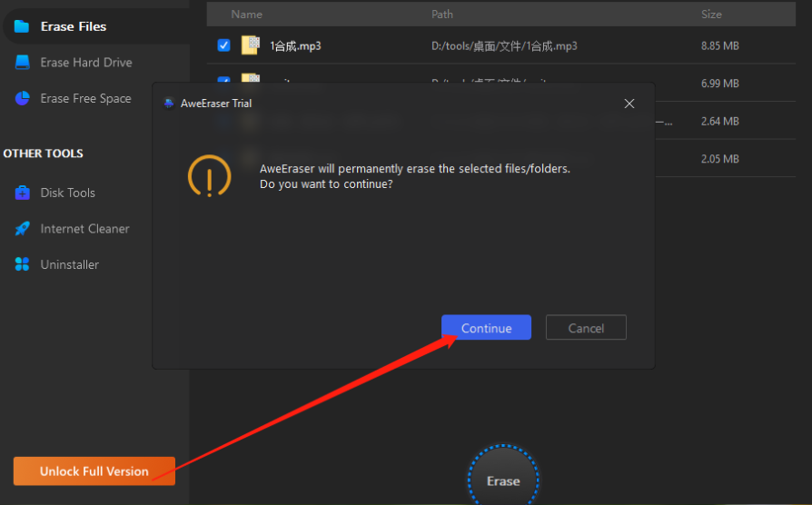Click the AweEraser logo in dialog title
The image size is (812, 505).
169,103
